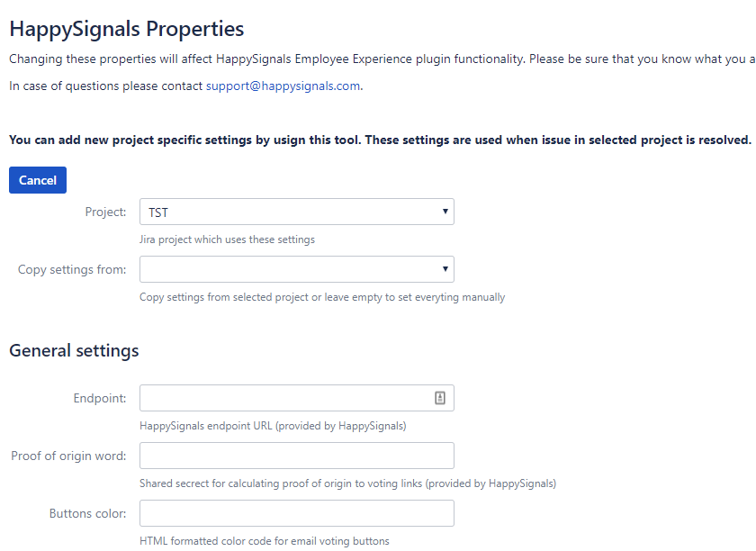Viewport: 756px width, 551px height.
Task: Click the autofill icon inside Endpoint field
Action: [x=440, y=398]
